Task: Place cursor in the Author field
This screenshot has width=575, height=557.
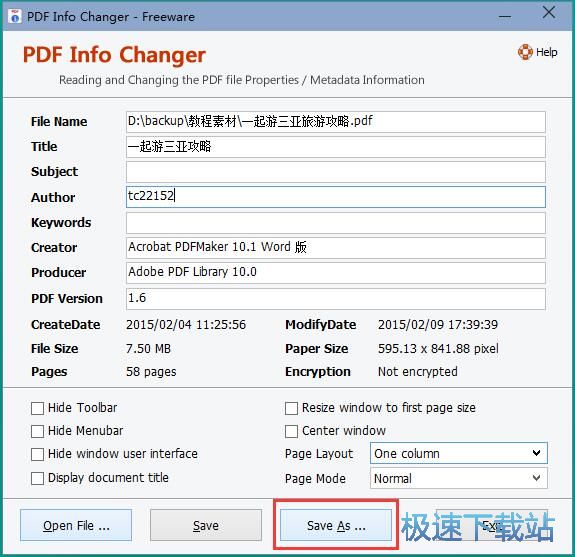Action: 336,197
